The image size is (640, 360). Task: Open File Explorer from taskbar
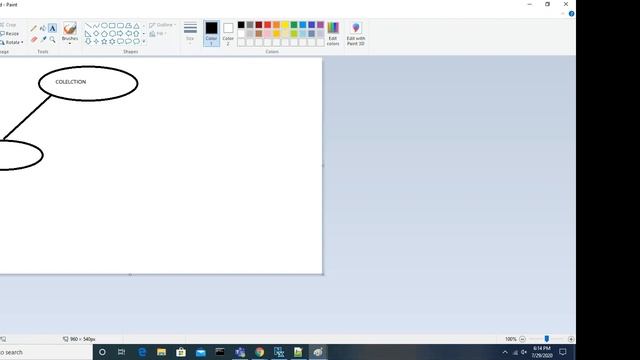[x=162, y=352]
